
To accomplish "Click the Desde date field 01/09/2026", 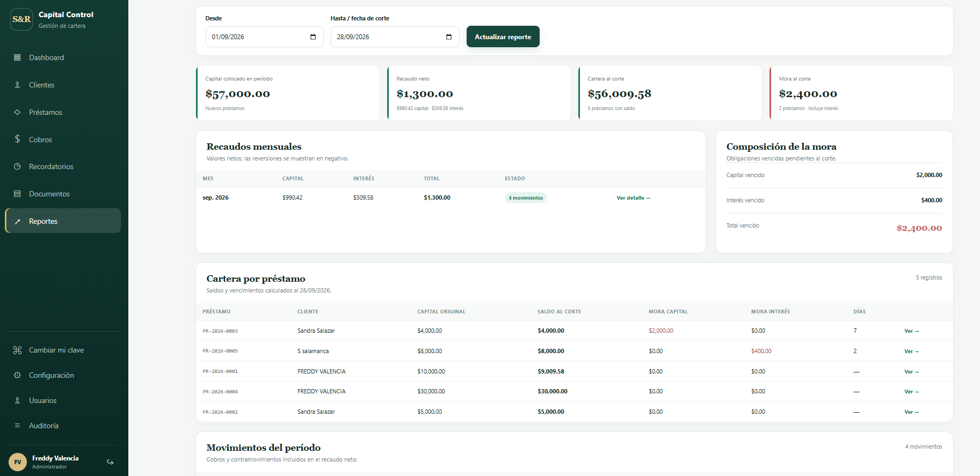I will tap(264, 37).
